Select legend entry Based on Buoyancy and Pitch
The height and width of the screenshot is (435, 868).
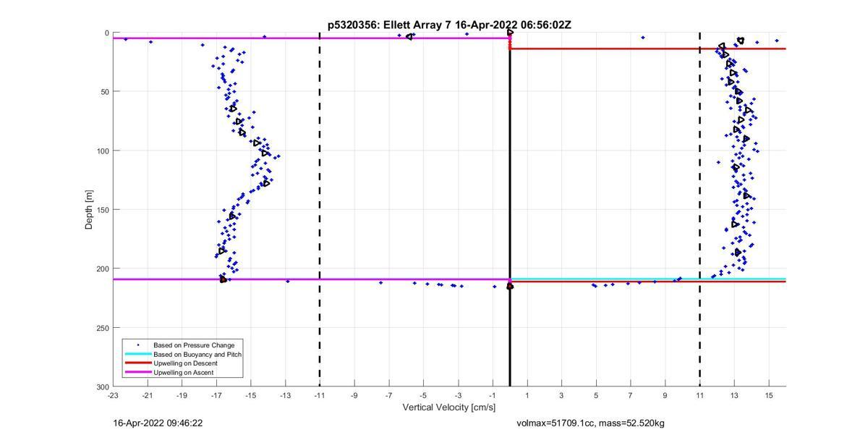pos(197,355)
